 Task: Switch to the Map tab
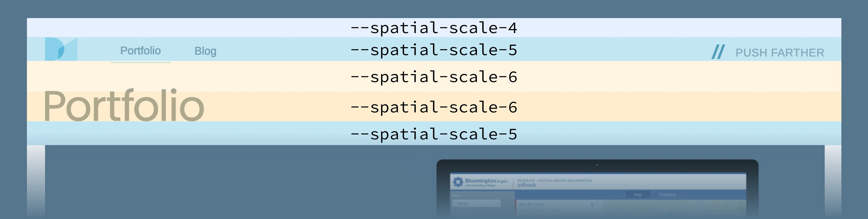[x=637, y=195]
